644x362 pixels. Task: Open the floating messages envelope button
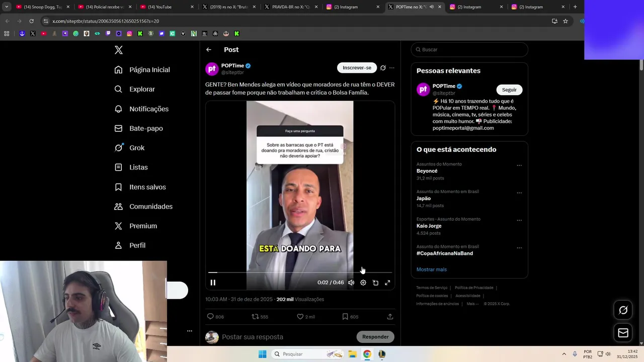tap(623, 333)
